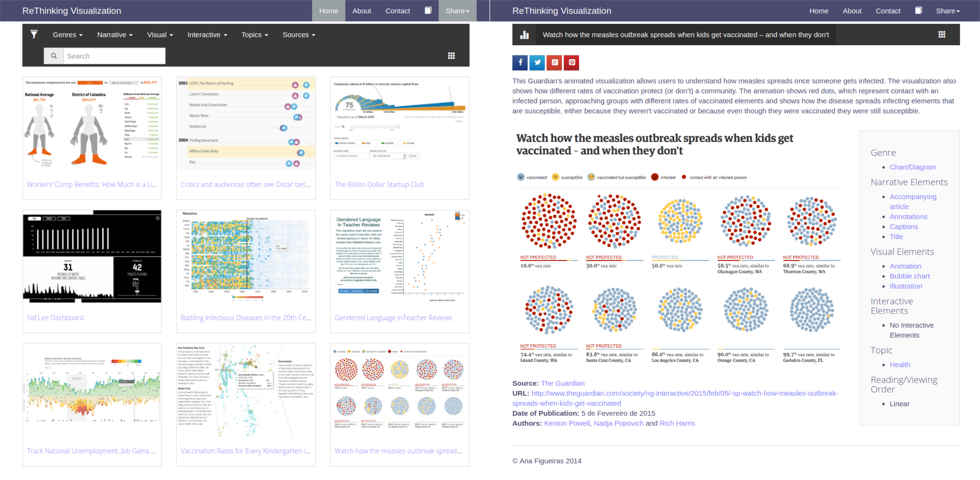
Task: Expand the Narrative dropdown filter
Action: pos(114,34)
